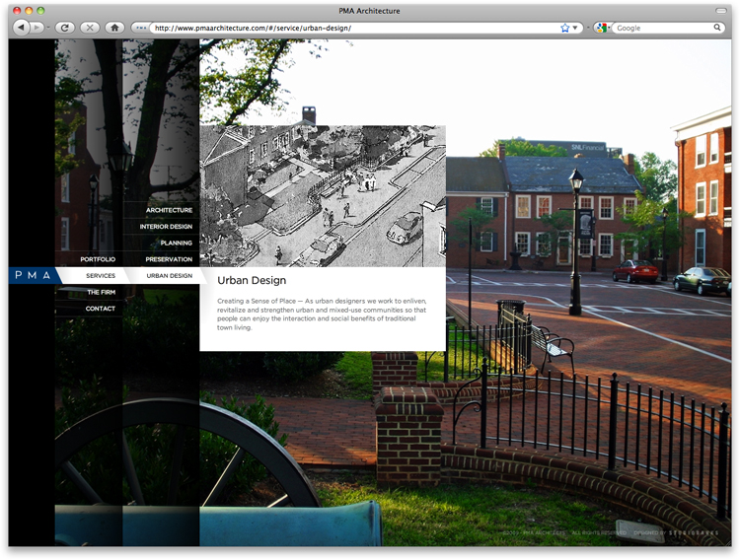This screenshot has width=740, height=560.
Task: Reload the page with the refresh icon
Action: pos(65,28)
